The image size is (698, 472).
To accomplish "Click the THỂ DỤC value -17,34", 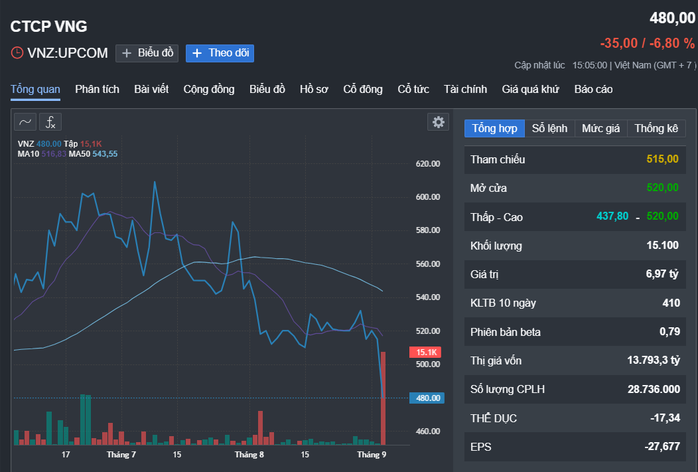I will point(665,418).
